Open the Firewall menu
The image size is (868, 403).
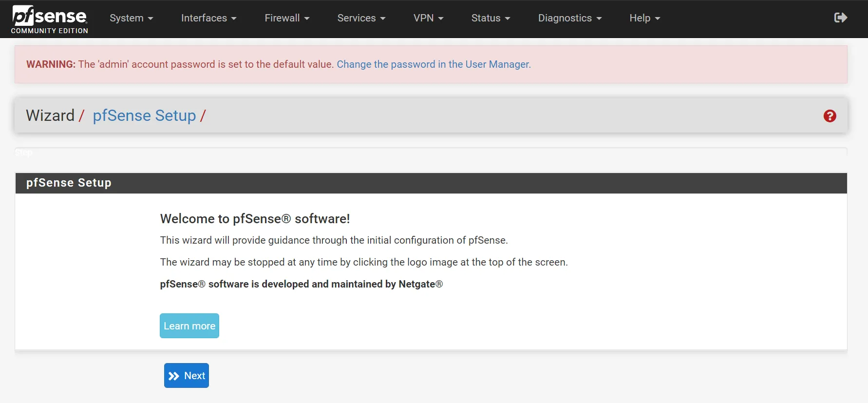pos(287,18)
